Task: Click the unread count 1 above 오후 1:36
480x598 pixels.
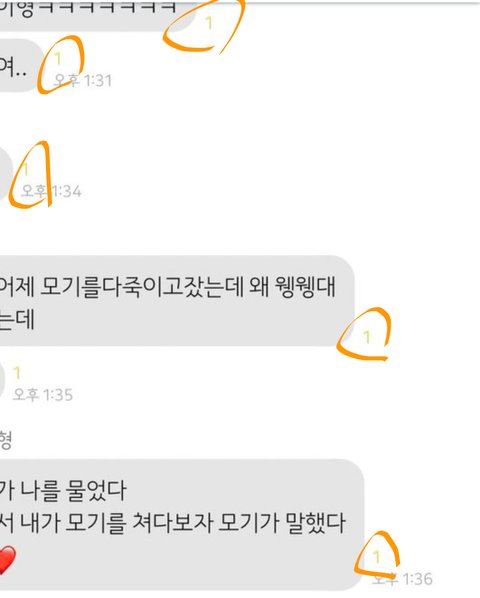Action: tap(377, 557)
